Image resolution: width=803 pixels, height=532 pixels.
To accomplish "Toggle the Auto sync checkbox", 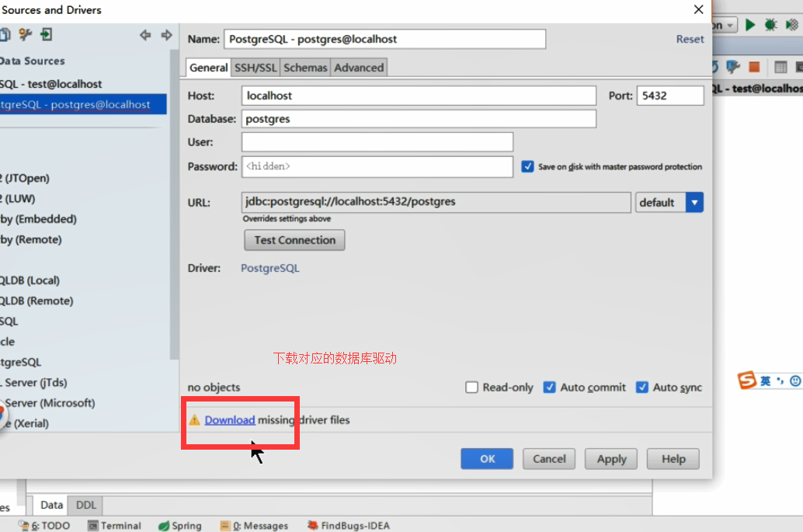I will (x=642, y=387).
